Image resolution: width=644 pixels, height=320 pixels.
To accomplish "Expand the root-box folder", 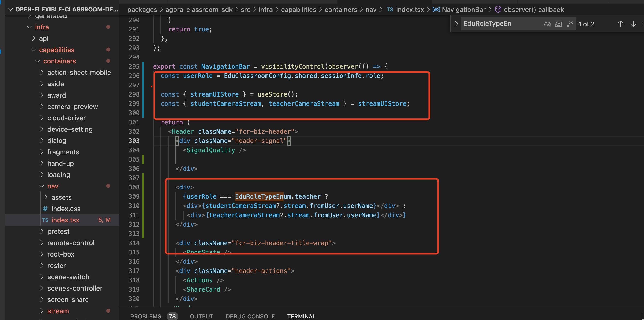I will pyautogui.click(x=42, y=254).
